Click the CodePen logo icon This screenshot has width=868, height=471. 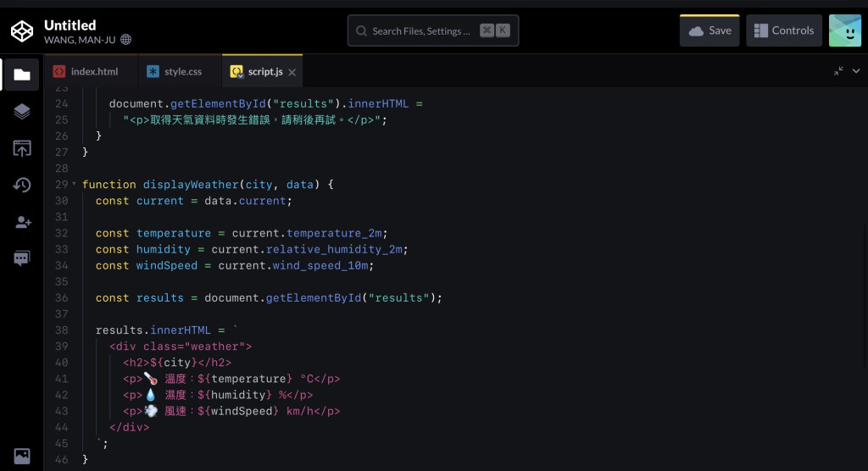22,31
